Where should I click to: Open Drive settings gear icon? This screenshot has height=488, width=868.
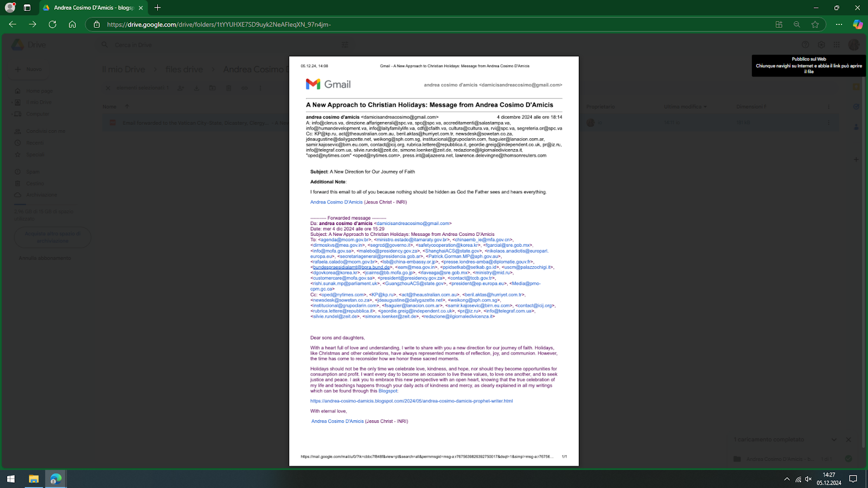821,45
